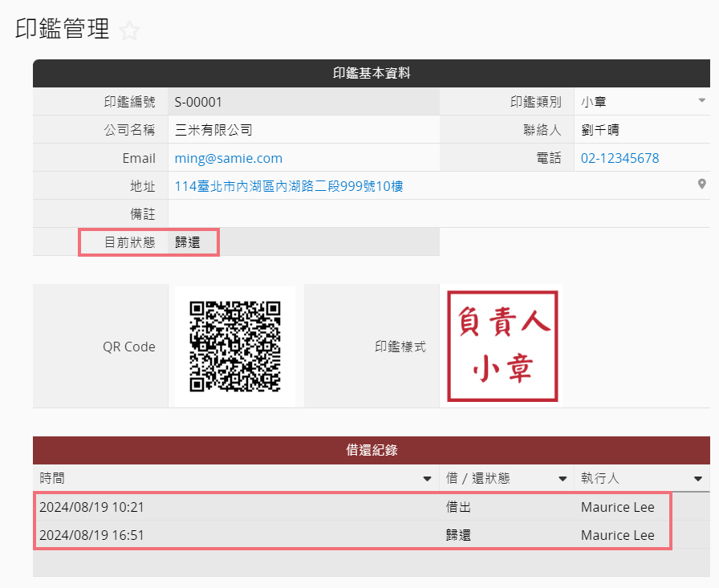The image size is (719, 588).
Task: Click the ming@samie.com email link
Action: (229, 158)
